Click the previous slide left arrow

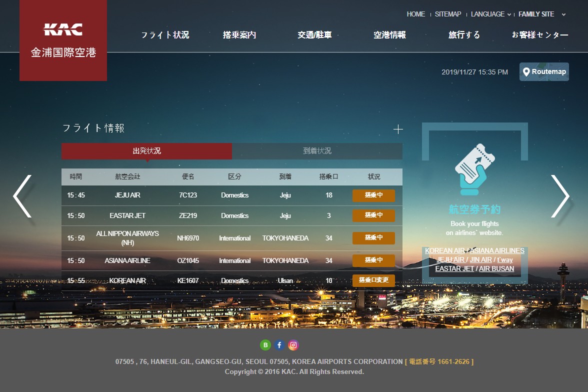point(22,196)
